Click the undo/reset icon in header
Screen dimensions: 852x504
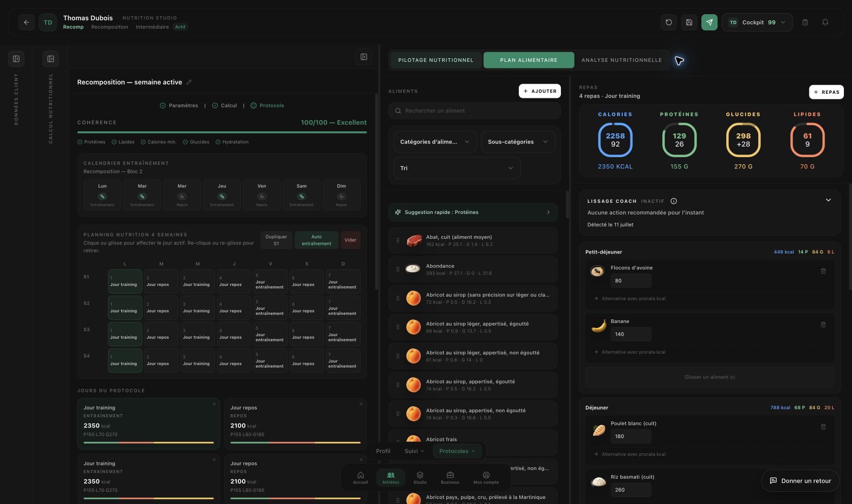668,22
